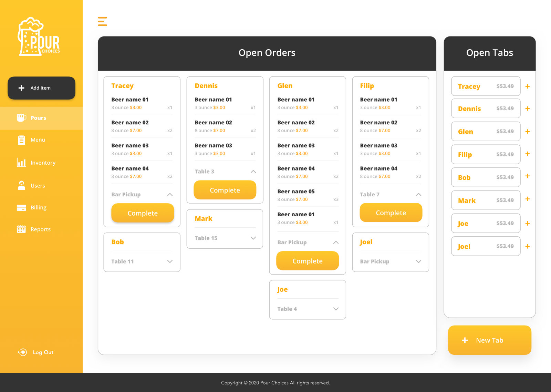The height and width of the screenshot is (392, 551).
Task: Click the Users person icon
Action: point(21,185)
